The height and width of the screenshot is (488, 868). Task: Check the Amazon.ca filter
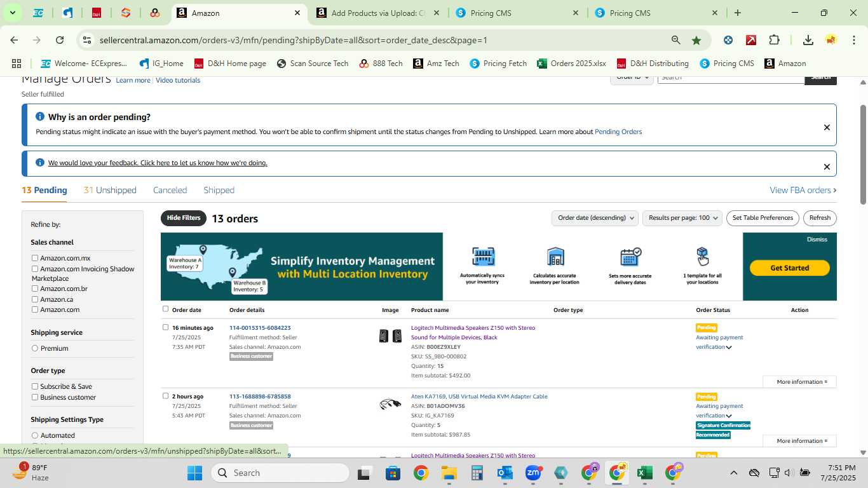(x=35, y=299)
